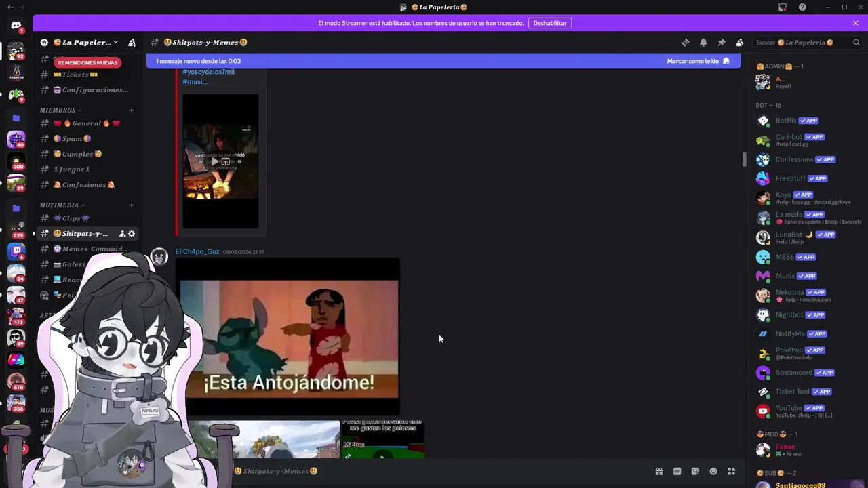
Task: Open Fairan moderator profile
Action: [x=807, y=450]
